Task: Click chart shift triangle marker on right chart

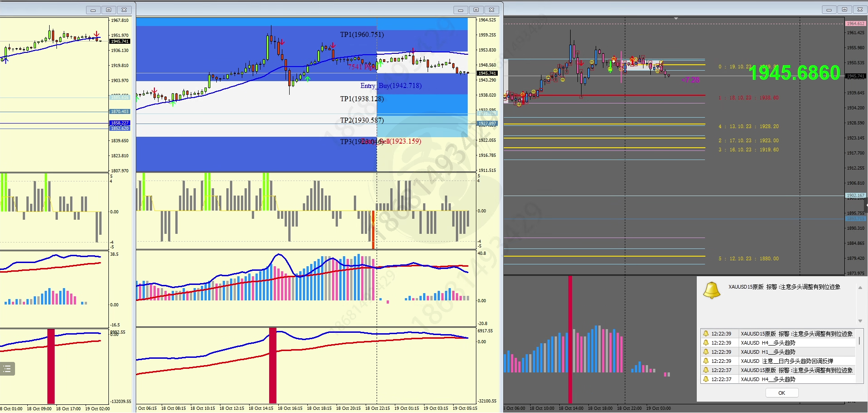Action: pyautogui.click(x=676, y=19)
